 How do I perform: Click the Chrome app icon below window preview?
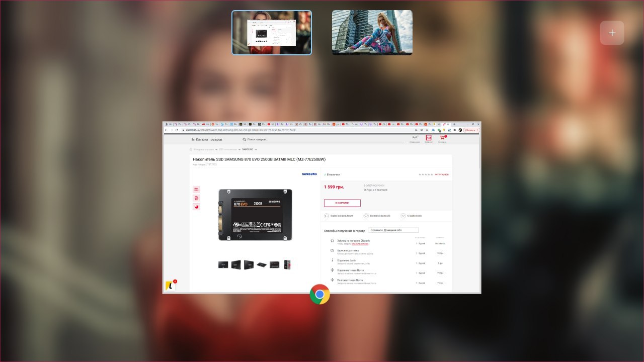[x=320, y=295]
